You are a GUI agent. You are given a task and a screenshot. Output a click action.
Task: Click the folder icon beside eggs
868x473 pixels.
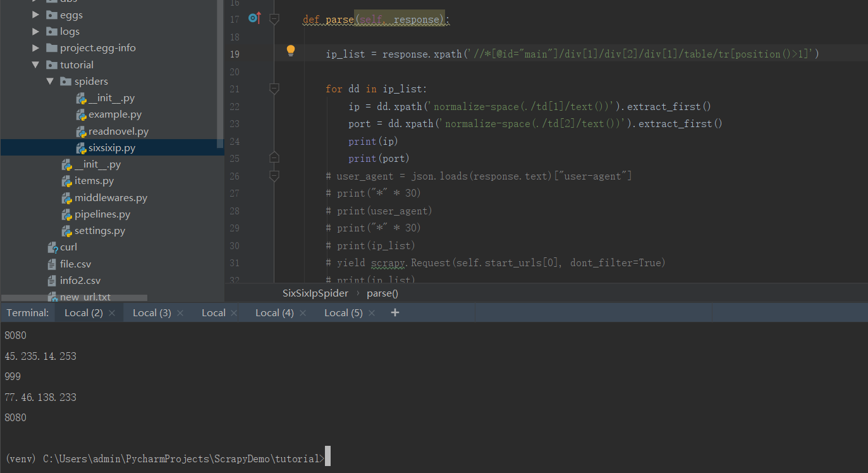[x=52, y=15]
